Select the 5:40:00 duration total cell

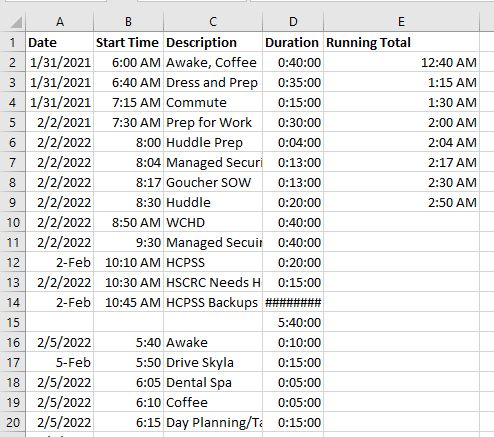pos(293,322)
